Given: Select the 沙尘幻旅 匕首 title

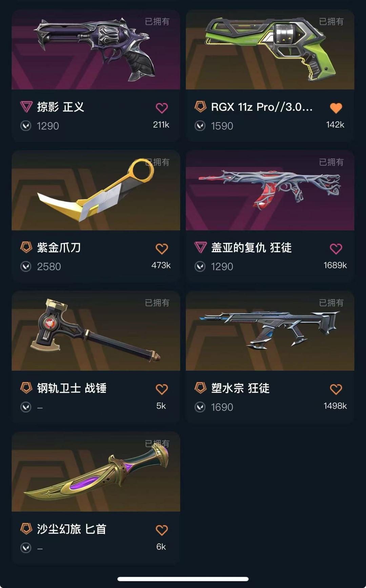Looking at the screenshot, I should point(72,529).
